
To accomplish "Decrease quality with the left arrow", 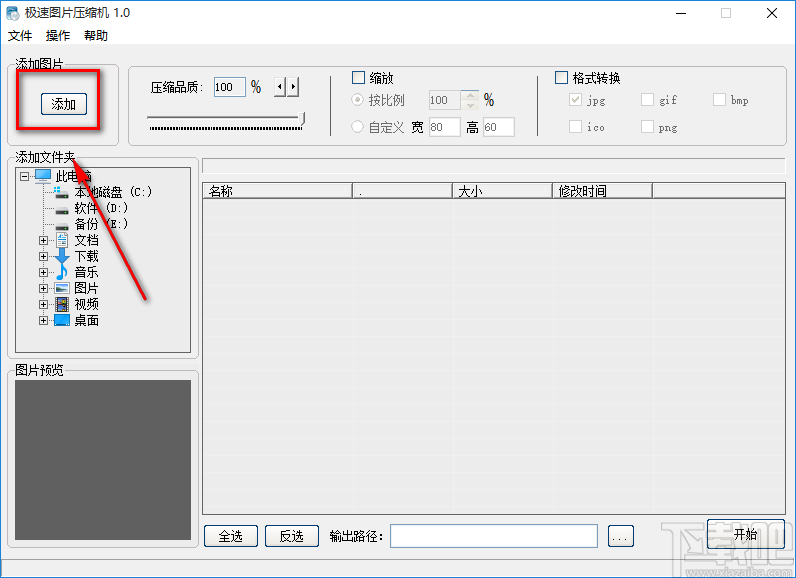I will click(x=280, y=87).
